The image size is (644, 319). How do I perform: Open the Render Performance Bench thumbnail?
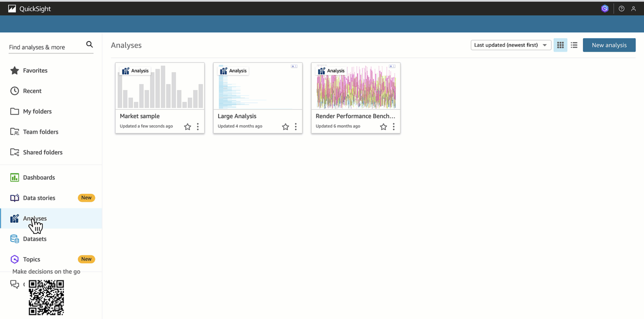pyautogui.click(x=356, y=86)
